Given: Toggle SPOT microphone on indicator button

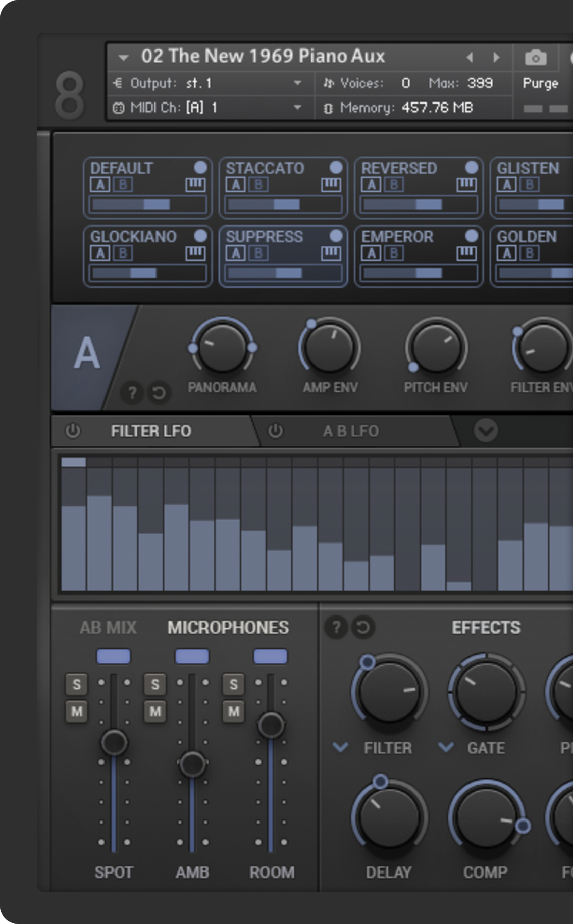Looking at the screenshot, I should coord(114,656).
